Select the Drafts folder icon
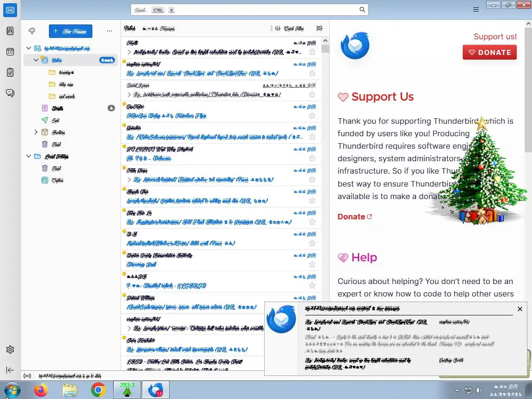532x399 pixels. (45, 108)
